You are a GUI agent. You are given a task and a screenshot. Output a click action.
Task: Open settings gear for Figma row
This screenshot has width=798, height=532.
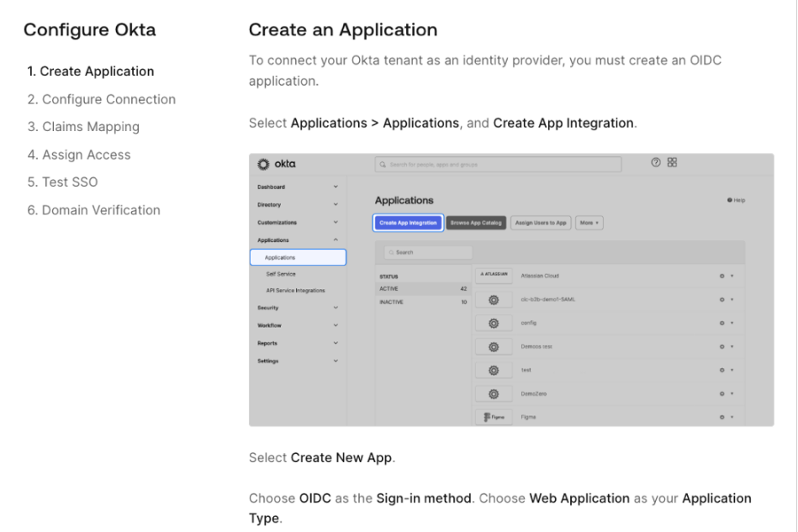tap(721, 417)
